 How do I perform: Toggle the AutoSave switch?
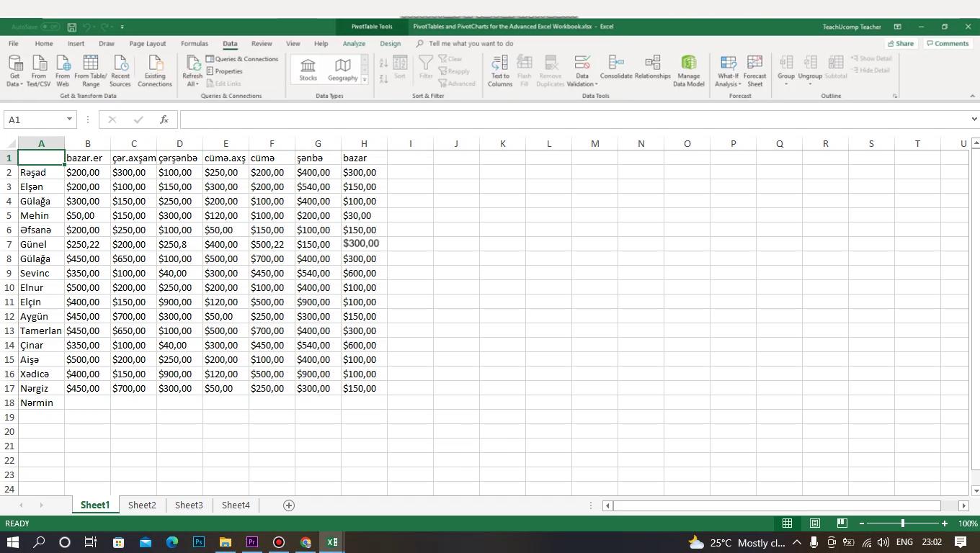pyautogui.click(x=50, y=27)
